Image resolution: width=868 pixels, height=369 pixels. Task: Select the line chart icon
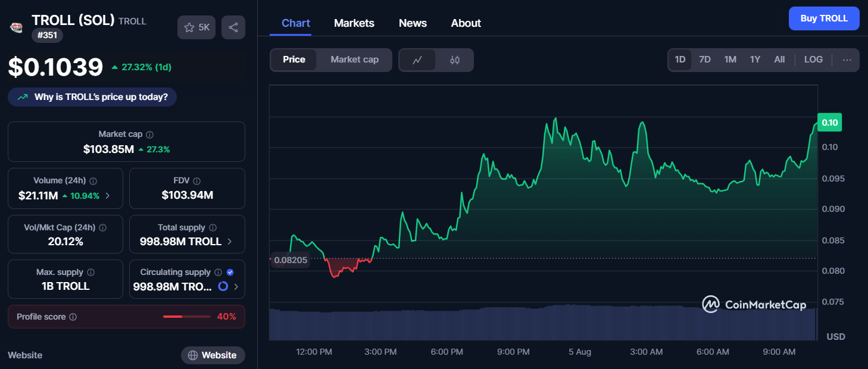[x=417, y=60]
